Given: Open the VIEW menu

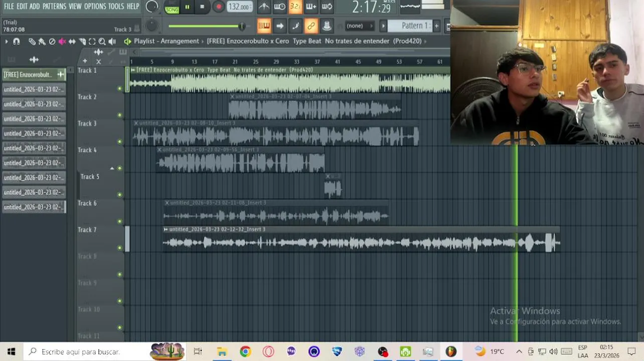Looking at the screenshot, I should [x=75, y=7].
